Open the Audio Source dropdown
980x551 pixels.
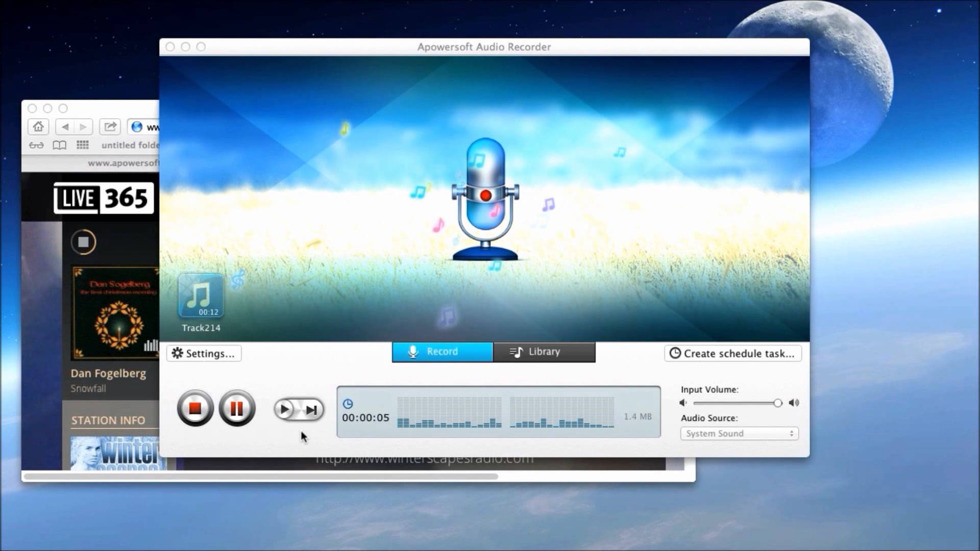point(739,434)
